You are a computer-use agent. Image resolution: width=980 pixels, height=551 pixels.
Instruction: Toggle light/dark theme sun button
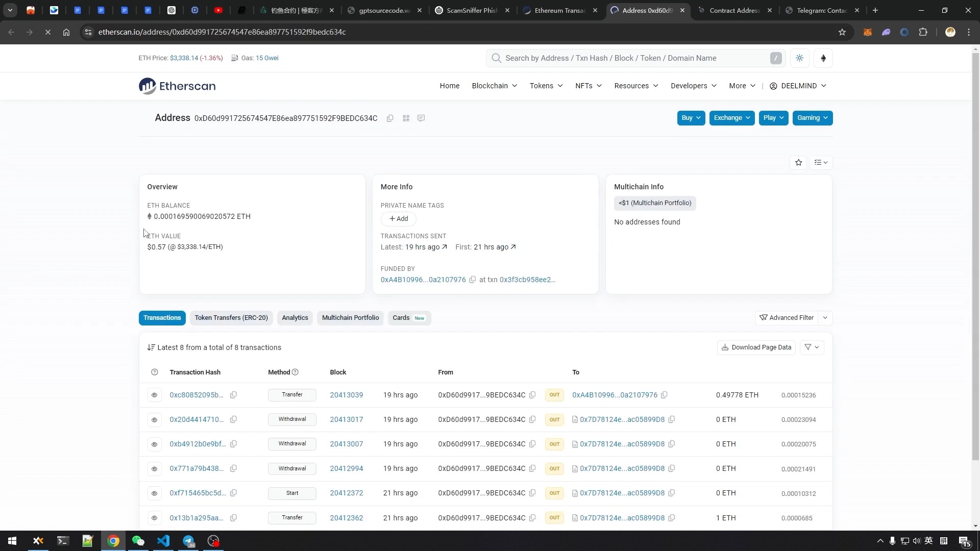(799, 58)
